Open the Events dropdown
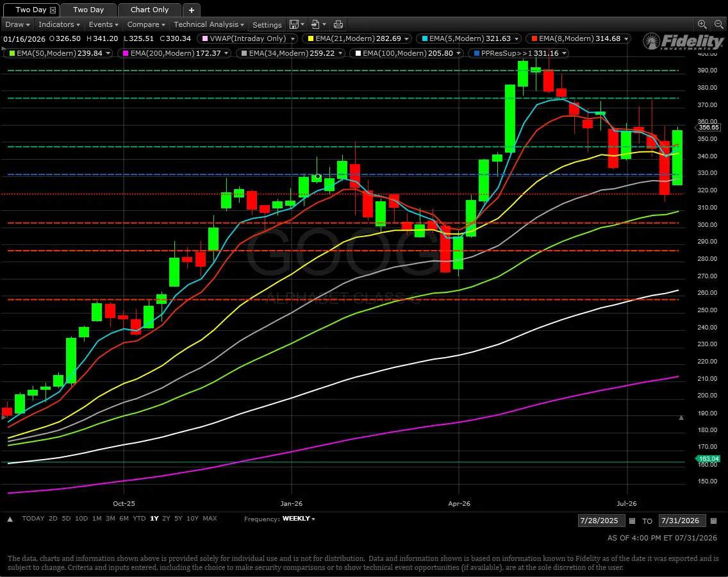Screen dimensions: 728x577 (103, 24)
